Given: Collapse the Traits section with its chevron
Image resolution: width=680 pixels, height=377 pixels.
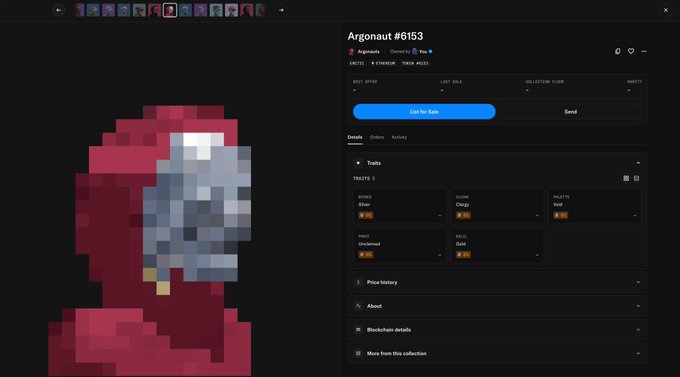Looking at the screenshot, I should [638, 163].
